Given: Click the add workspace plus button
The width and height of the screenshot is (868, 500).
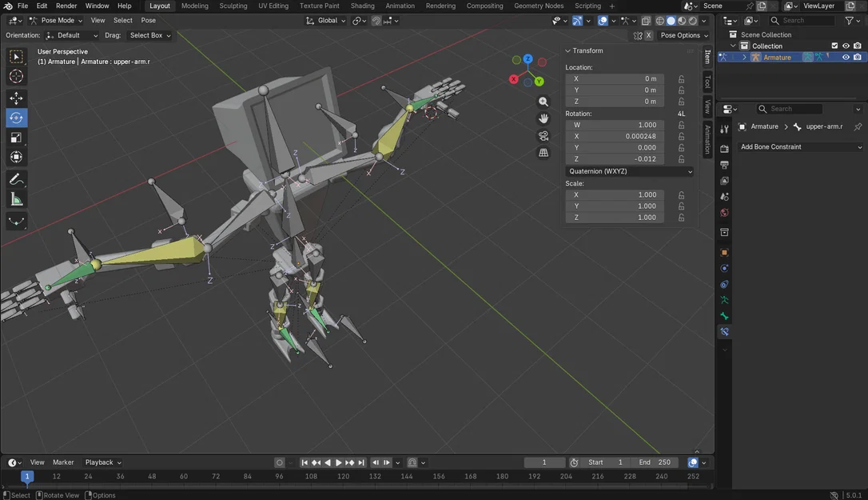Looking at the screenshot, I should coord(611,6).
